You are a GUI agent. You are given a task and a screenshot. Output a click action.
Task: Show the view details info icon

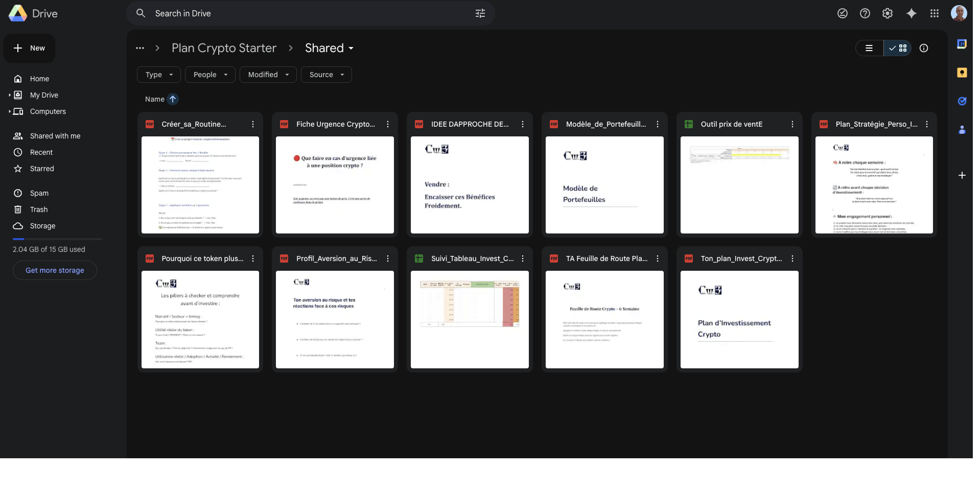(924, 48)
